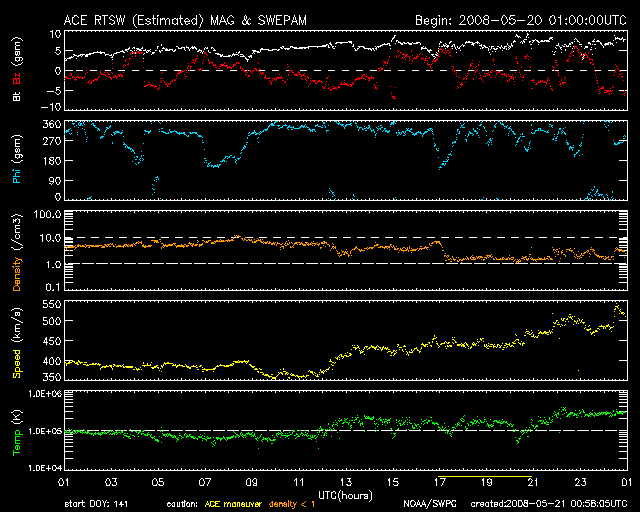Click the orange 'density < 1' legend text
This screenshot has width=640, height=512.
pyautogui.click(x=292, y=504)
